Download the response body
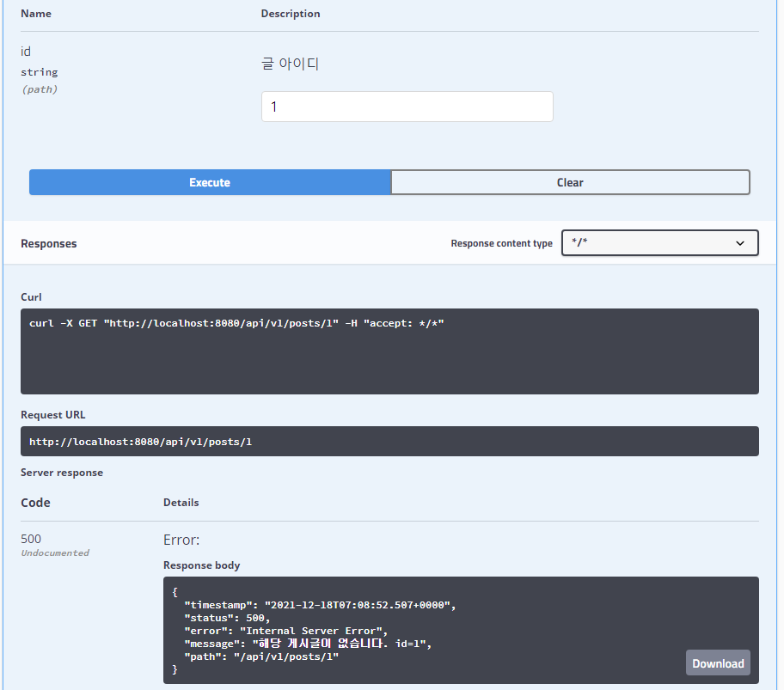 (718, 663)
